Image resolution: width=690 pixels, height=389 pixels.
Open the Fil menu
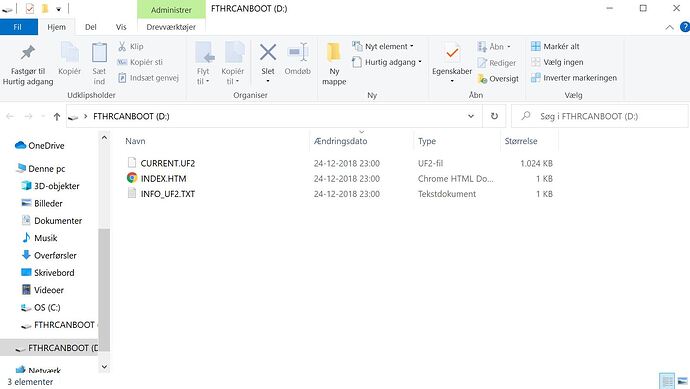coord(18,27)
